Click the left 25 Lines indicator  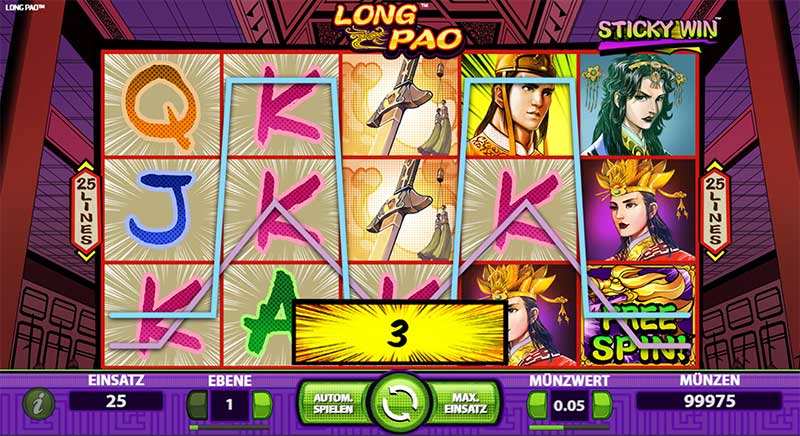[86, 211]
